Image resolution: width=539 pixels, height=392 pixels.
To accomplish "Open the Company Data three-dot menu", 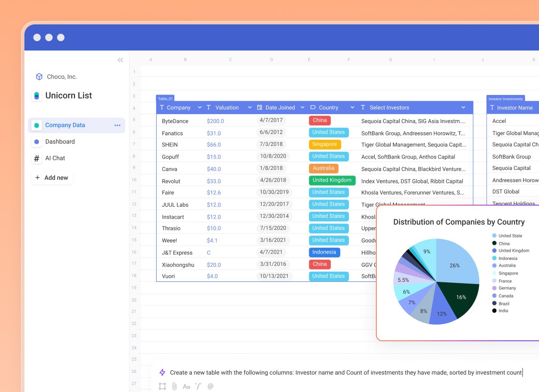I will (117, 125).
